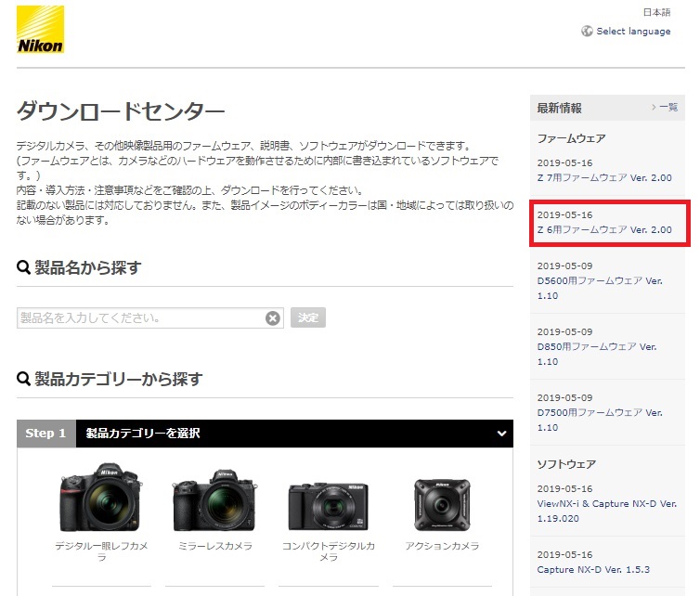Click the アクションカメラ label

point(442,546)
